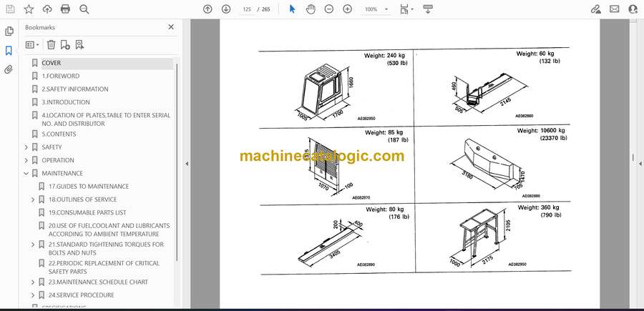
Task: Collapse the left navigation pane arrow
Action: click(187, 164)
